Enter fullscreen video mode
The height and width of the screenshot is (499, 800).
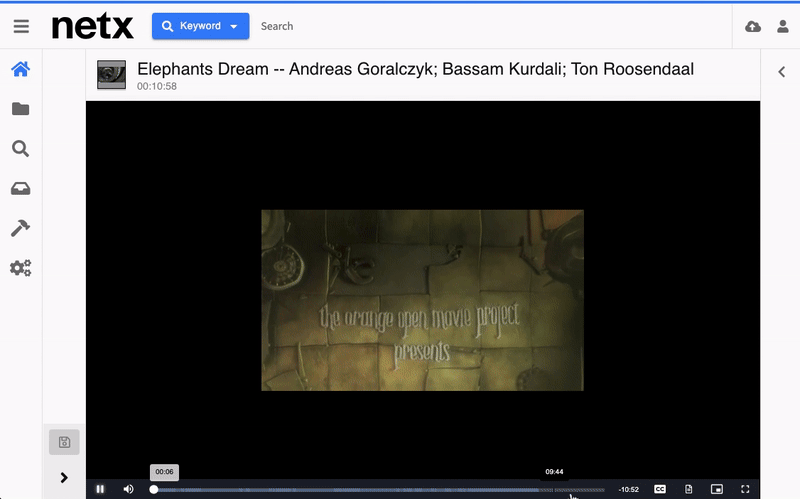tap(745, 489)
